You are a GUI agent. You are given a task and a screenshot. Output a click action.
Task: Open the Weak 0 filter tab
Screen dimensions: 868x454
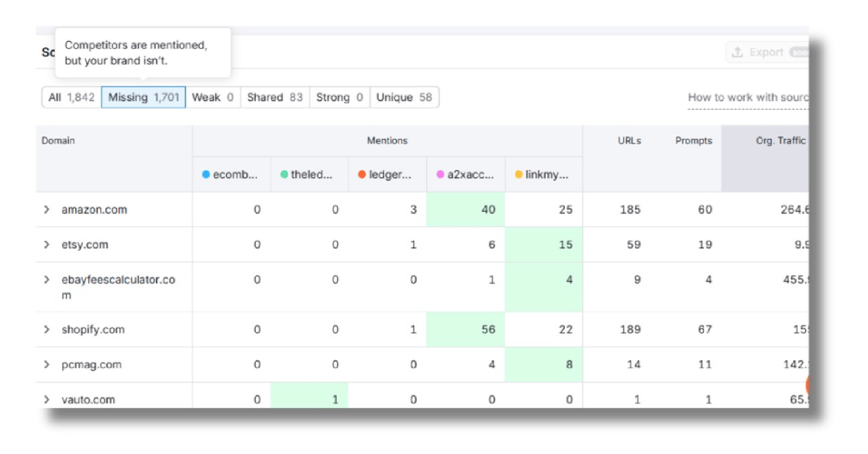[213, 97]
